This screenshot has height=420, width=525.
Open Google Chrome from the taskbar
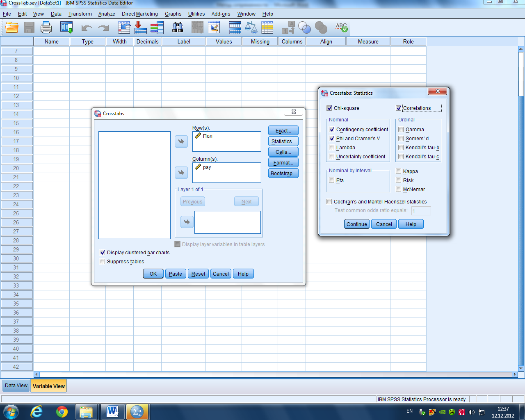[x=62, y=411]
